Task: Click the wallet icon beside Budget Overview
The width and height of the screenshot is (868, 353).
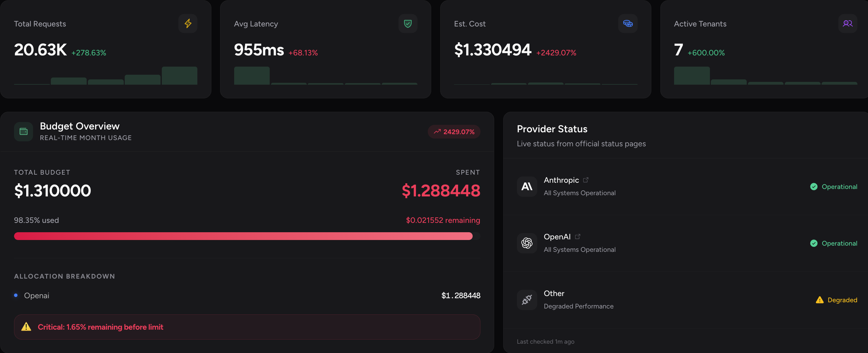Action: click(24, 132)
